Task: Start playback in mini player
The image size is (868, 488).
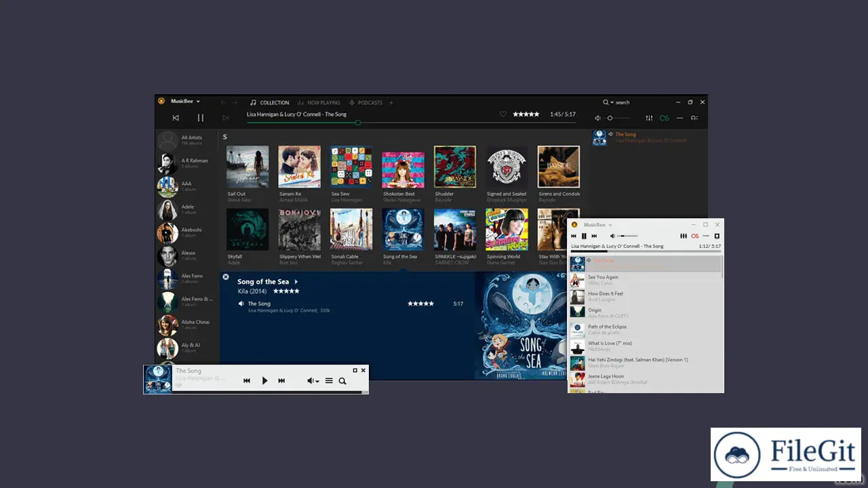Action: click(x=264, y=381)
